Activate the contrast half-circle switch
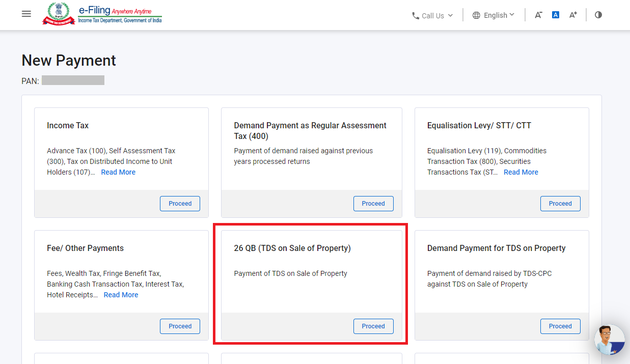The height and width of the screenshot is (364, 630). [x=598, y=15]
